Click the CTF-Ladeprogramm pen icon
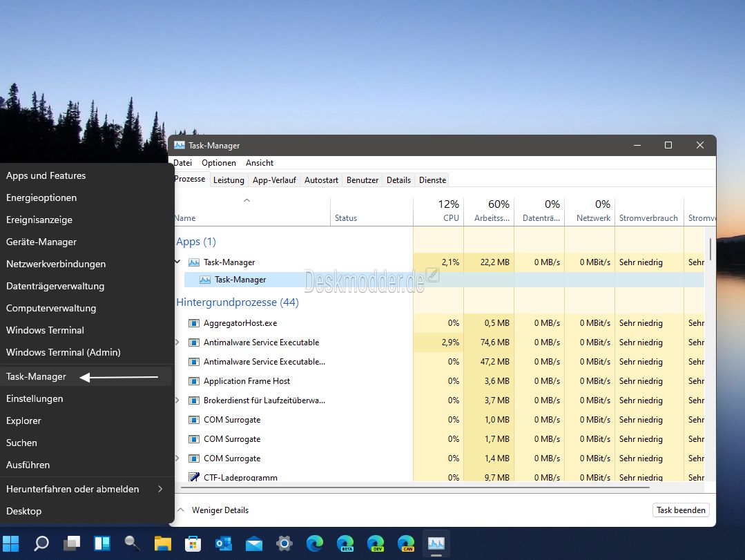This screenshot has width=745, height=560. 194,477
